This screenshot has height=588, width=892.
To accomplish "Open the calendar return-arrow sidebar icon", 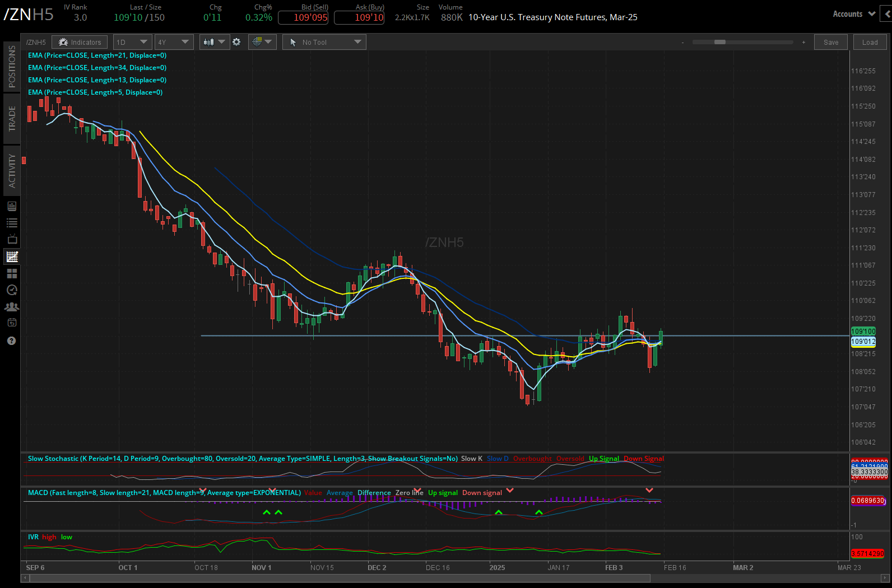I will [12, 323].
